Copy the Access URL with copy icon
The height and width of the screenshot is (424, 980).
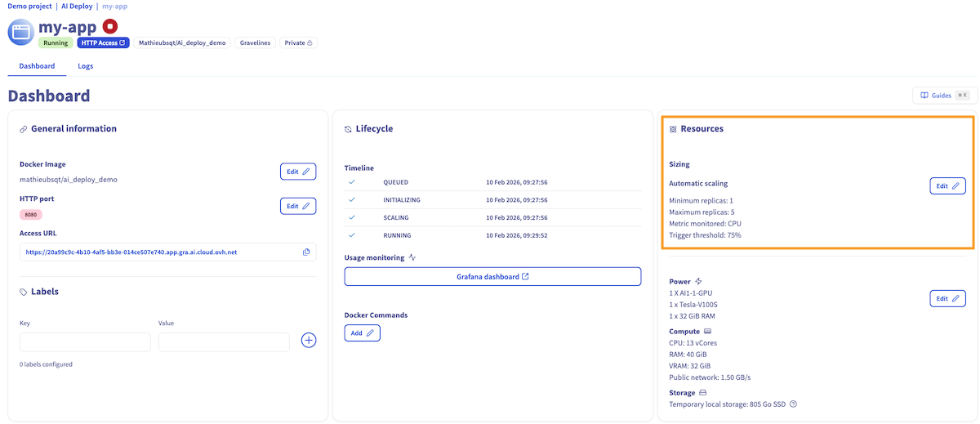pyautogui.click(x=306, y=252)
